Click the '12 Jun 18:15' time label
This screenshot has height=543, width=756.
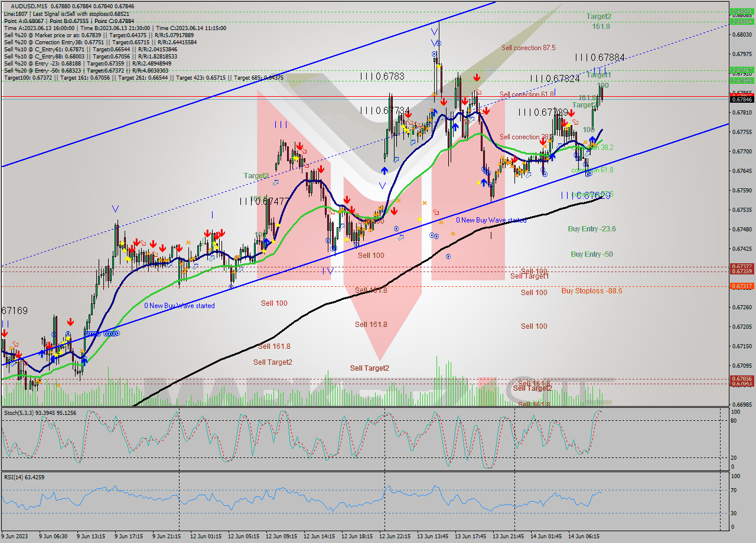coord(357,537)
